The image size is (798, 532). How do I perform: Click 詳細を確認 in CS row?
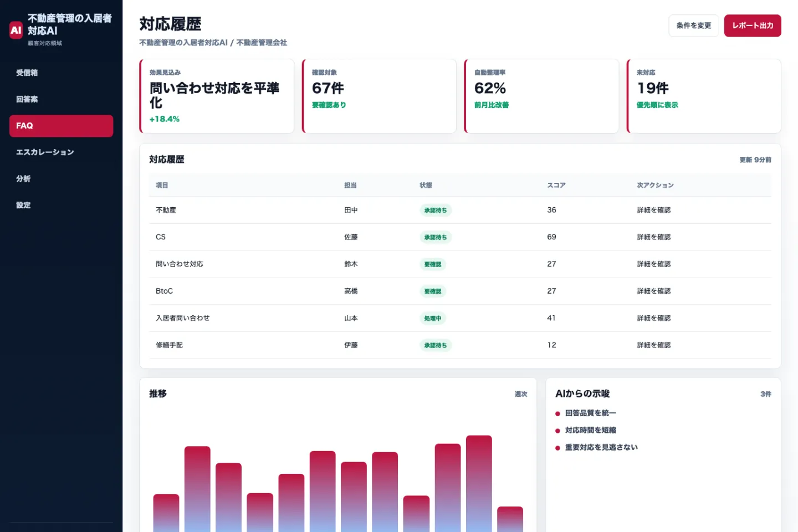654,237
